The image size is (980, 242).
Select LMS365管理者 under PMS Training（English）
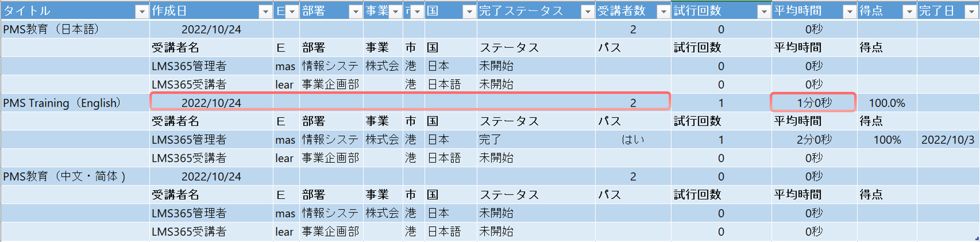211,140
